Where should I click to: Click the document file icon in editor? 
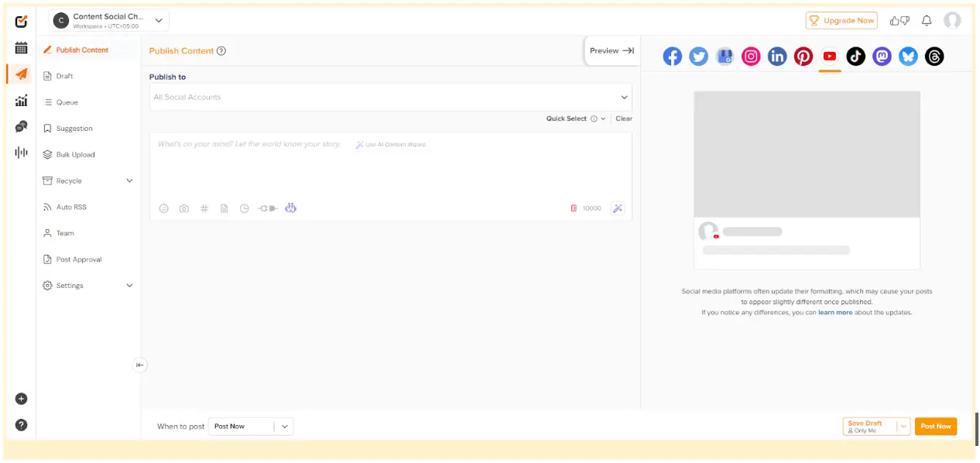[224, 208]
